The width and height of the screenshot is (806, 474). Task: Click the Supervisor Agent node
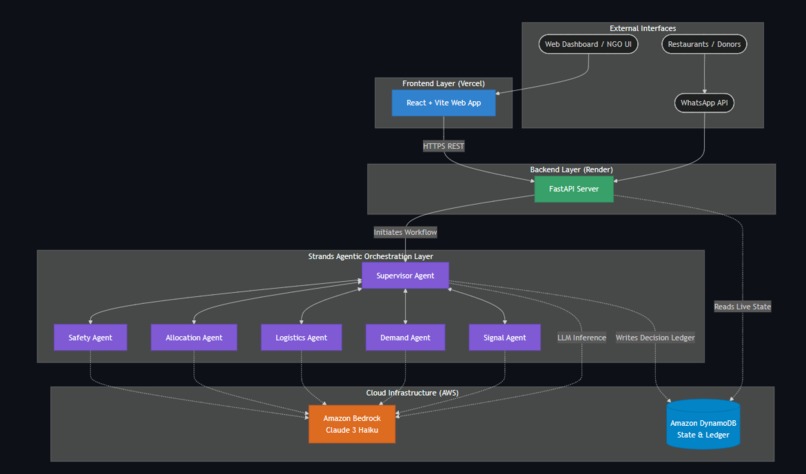[x=405, y=276]
